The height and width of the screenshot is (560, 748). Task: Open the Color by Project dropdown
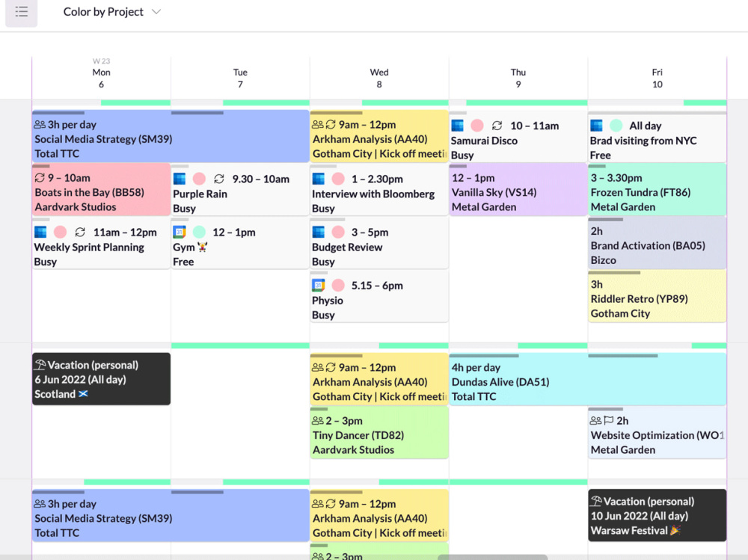click(111, 12)
